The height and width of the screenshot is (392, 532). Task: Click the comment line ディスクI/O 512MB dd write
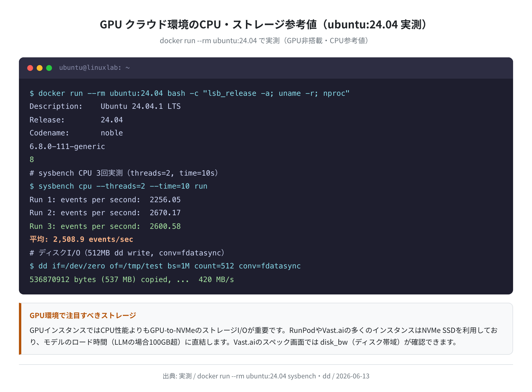pyautogui.click(x=128, y=253)
